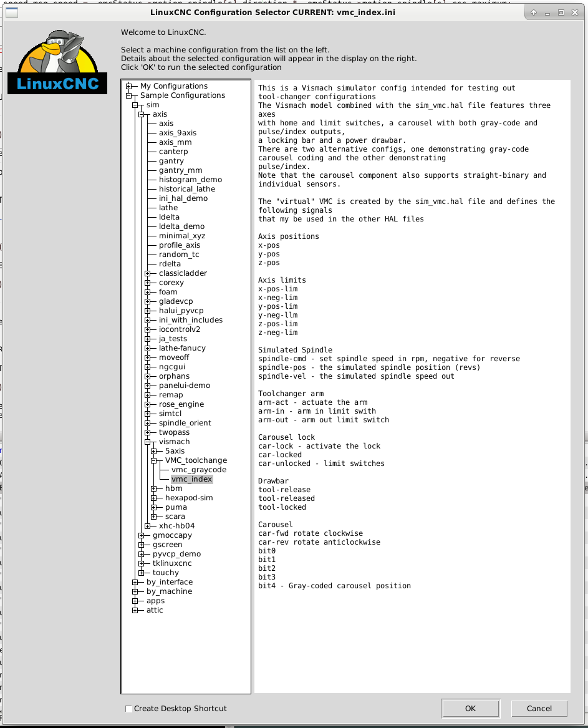The width and height of the screenshot is (588, 728).
Task: Expand the rose_engine node
Action: point(148,404)
